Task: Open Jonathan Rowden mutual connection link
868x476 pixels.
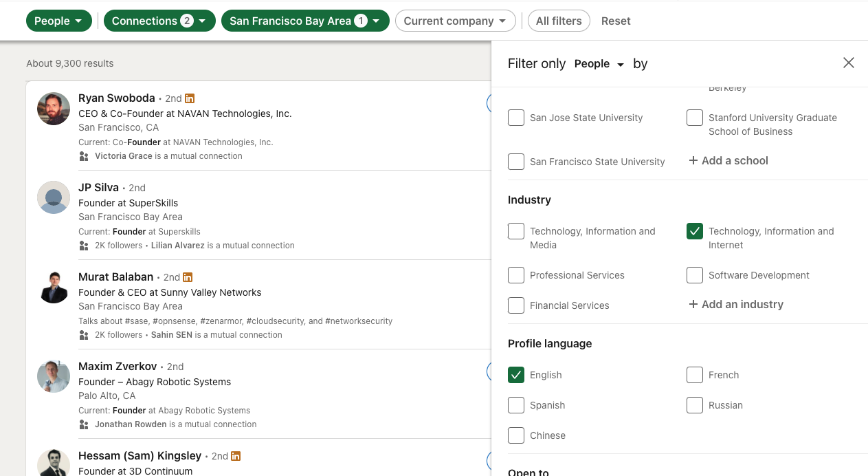Action: 131,424
